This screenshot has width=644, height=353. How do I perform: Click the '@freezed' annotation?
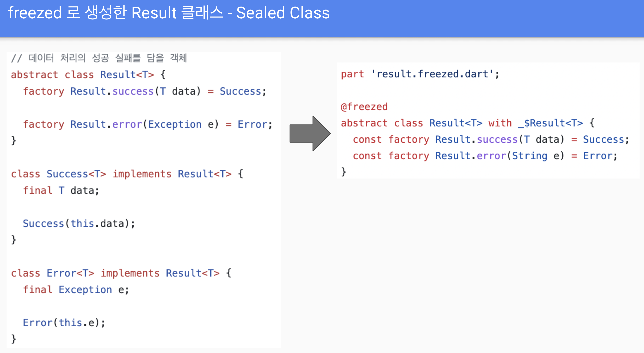(364, 107)
